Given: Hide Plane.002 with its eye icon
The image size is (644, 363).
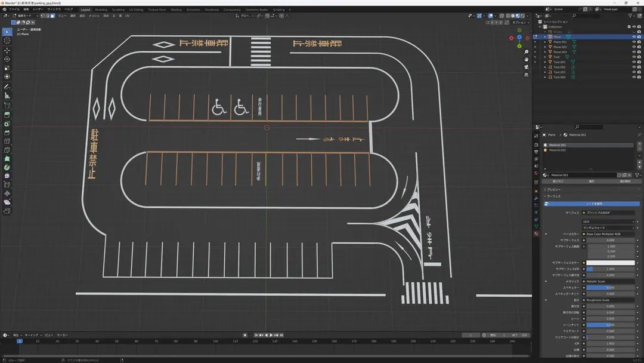Looking at the screenshot, I should point(634,47).
